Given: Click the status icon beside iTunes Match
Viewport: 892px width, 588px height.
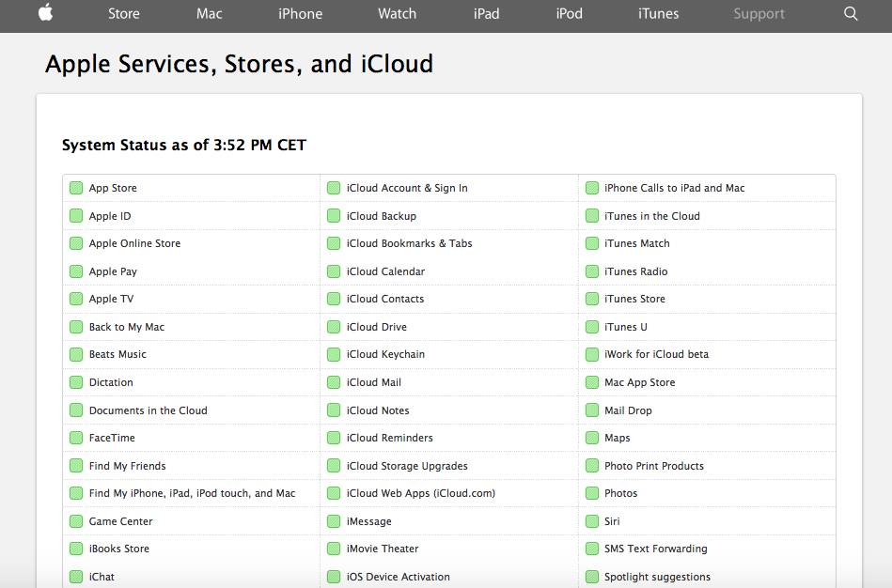Looking at the screenshot, I should click(x=592, y=244).
